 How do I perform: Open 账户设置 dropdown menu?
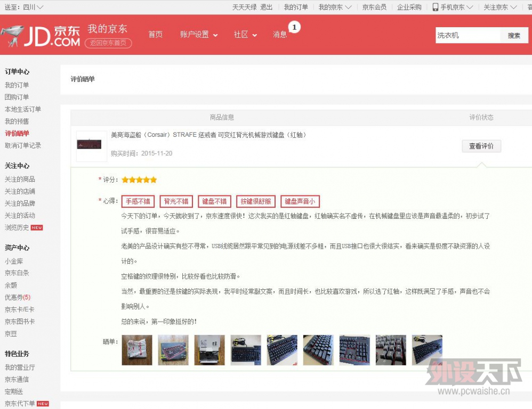pos(199,35)
